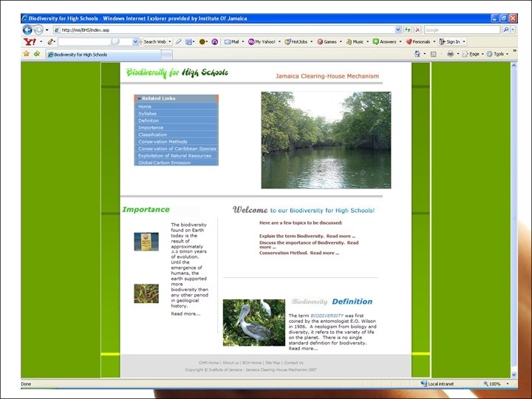Refresh the page with the green arrows icon
This screenshot has height=399, width=532.
[407, 30]
